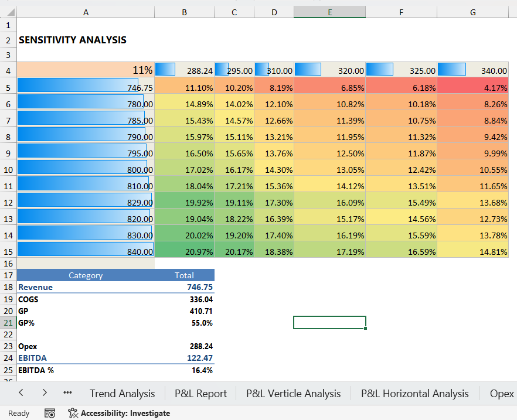Click the macro recording icon in status bar
This screenshot has height=420, width=517.
coord(50,413)
